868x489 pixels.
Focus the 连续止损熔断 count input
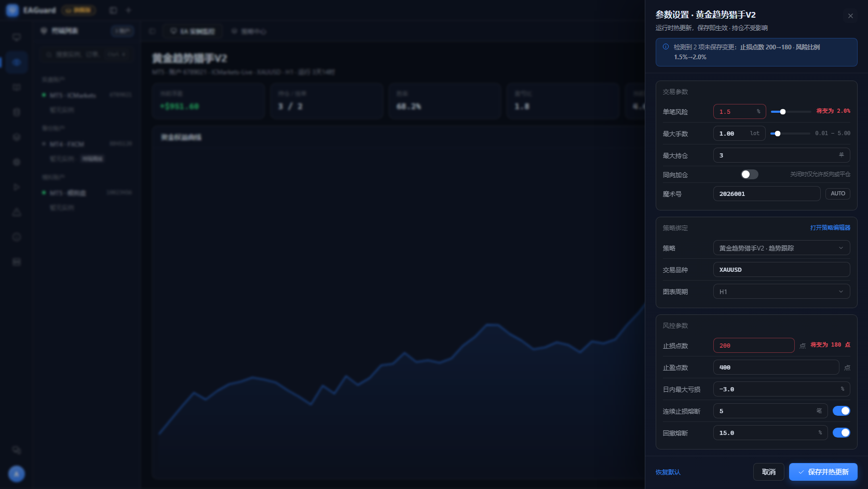click(770, 411)
